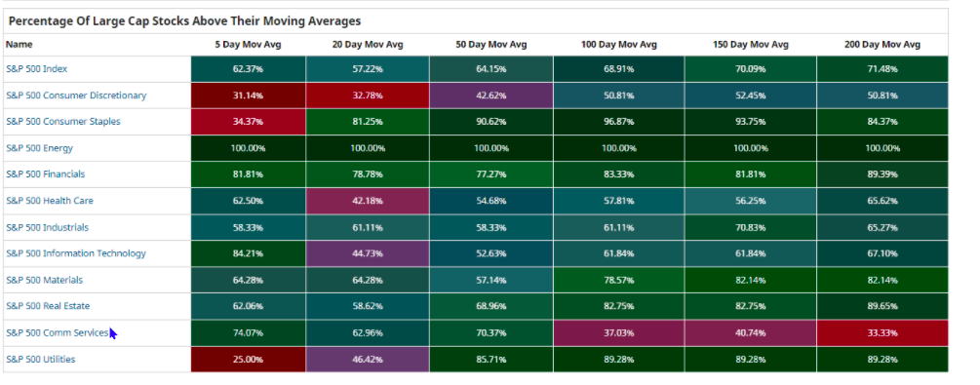Image resolution: width=980 pixels, height=385 pixels.
Task: Open the S&P 500 Materials link
Action: coord(45,280)
